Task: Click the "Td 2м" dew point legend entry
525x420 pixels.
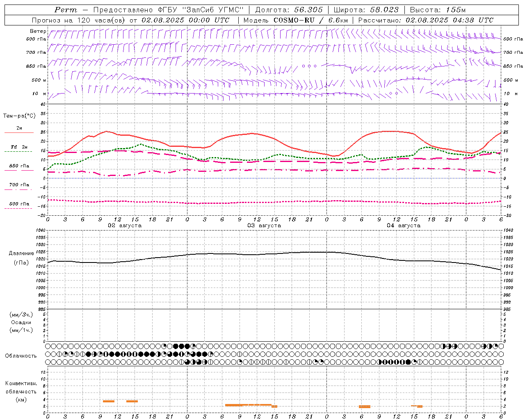Action: pyautogui.click(x=19, y=147)
